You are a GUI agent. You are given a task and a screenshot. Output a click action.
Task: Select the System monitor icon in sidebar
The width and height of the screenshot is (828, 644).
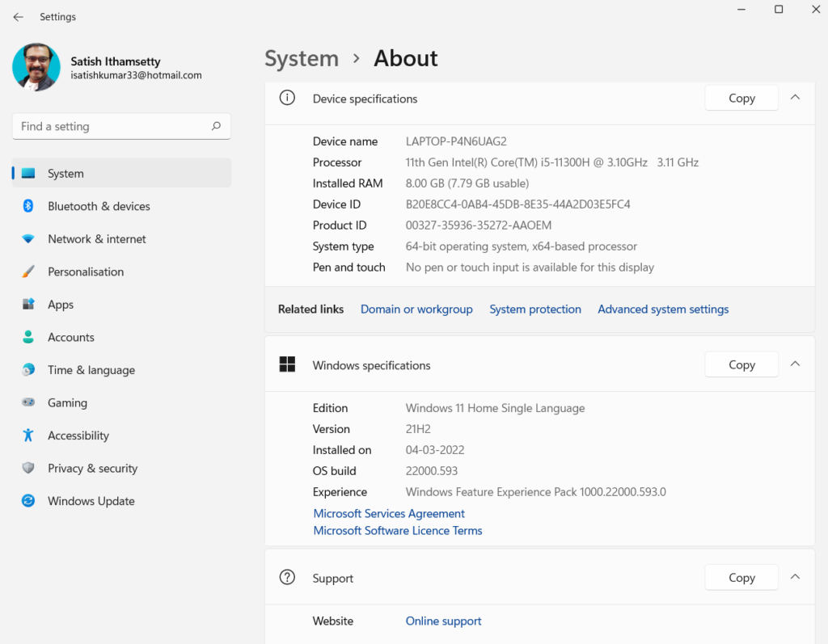28,173
